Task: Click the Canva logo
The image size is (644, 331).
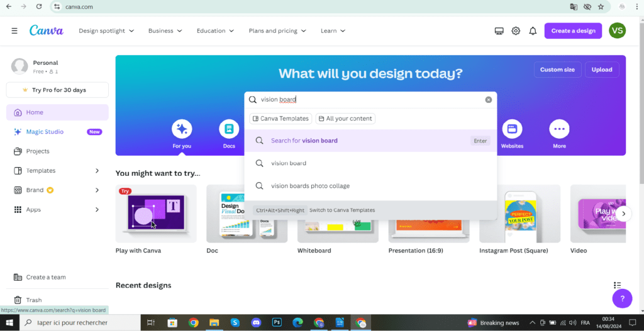Action: pyautogui.click(x=47, y=31)
